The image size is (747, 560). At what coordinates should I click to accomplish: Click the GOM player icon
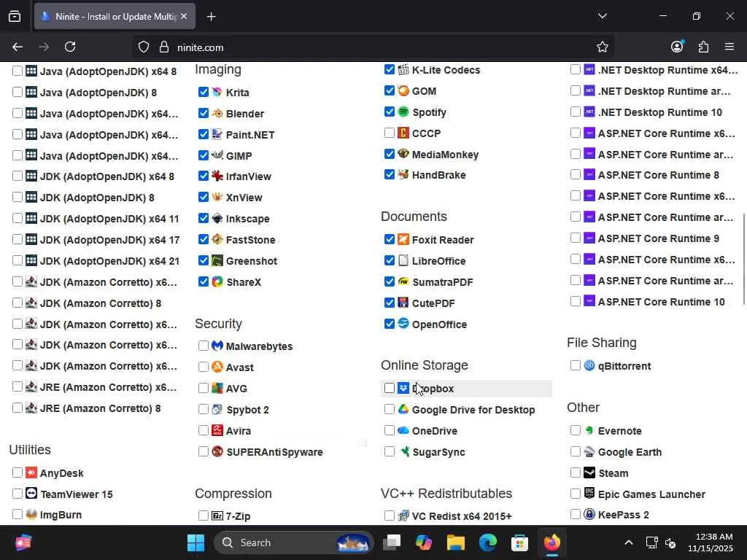coord(403,90)
